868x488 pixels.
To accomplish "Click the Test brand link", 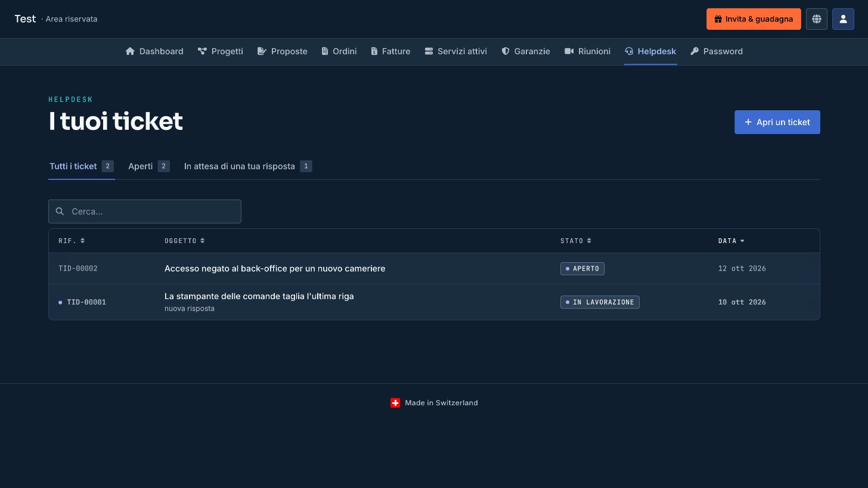I will click(25, 19).
